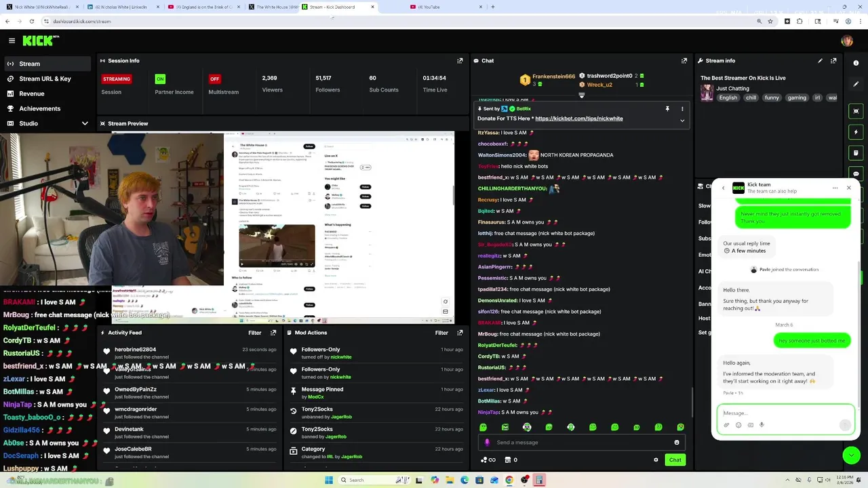Click herobrine62804 in Activity Feed
The height and width of the screenshot is (488, 868).
[x=135, y=350]
